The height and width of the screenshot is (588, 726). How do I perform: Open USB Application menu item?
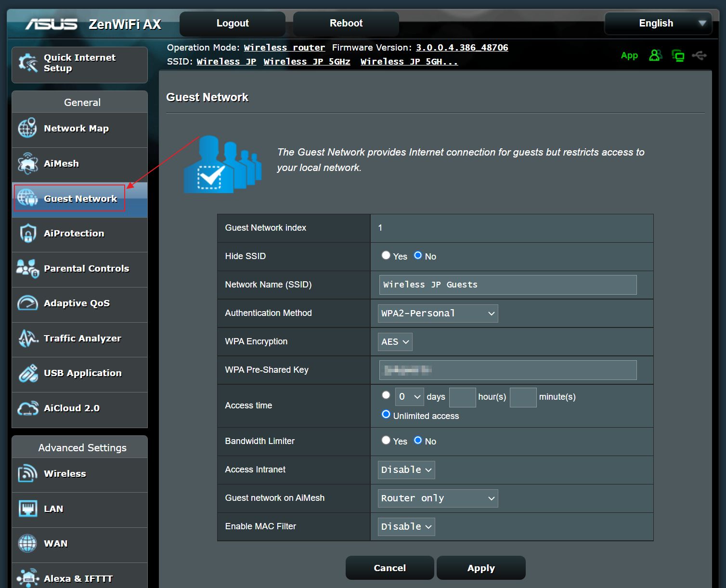click(x=79, y=375)
